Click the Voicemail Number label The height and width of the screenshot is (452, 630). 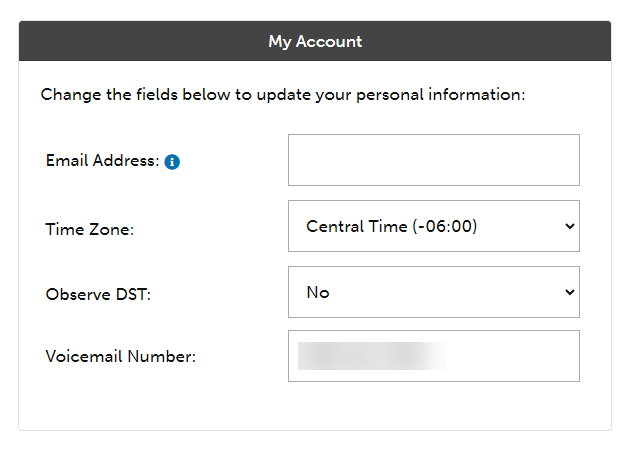(x=120, y=357)
